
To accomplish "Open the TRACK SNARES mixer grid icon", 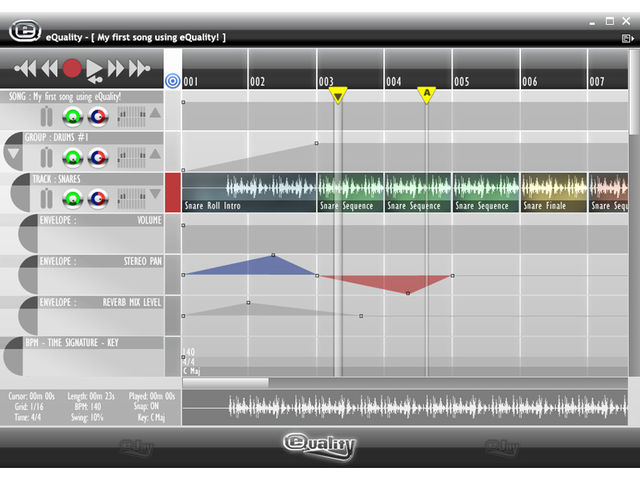I will coord(131,199).
